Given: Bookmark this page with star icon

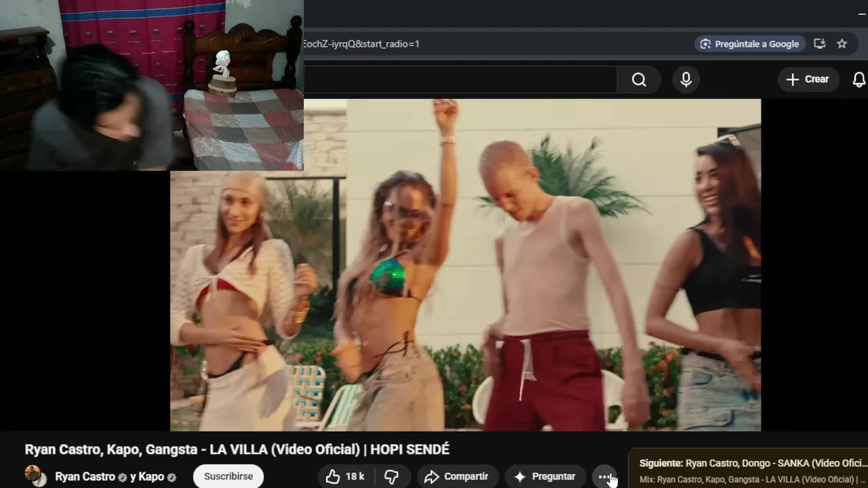Looking at the screenshot, I should (842, 44).
